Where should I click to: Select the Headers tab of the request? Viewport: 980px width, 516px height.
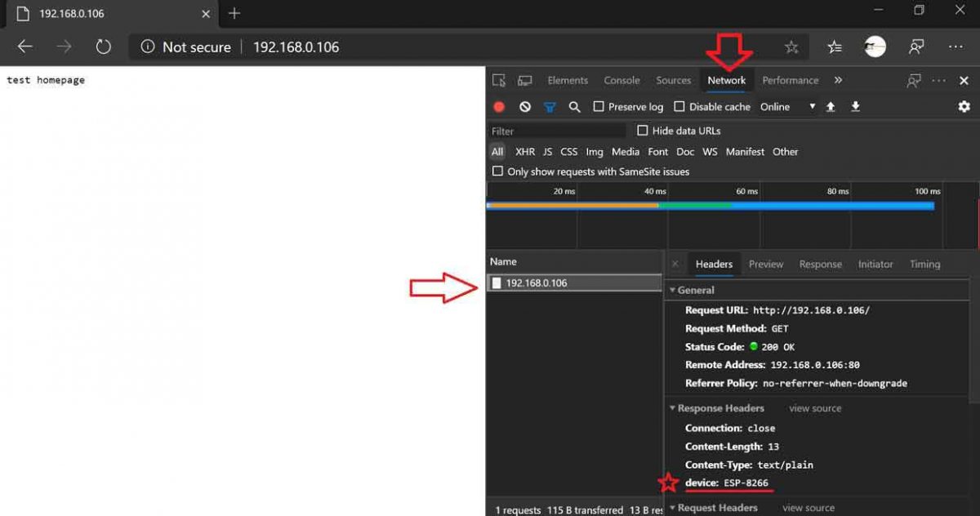pos(714,265)
